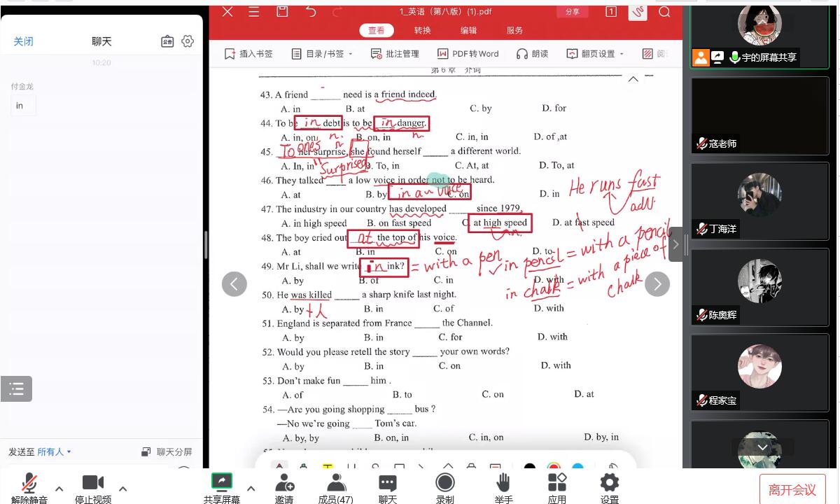Viewport: 840px width, 504px height.
Task: Open the 聊天 button in the meeting toolbar
Action: (388, 489)
